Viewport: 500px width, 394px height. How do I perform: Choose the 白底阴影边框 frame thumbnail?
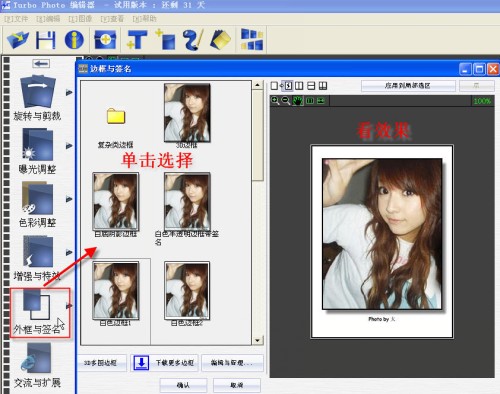(x=116, y=201)
